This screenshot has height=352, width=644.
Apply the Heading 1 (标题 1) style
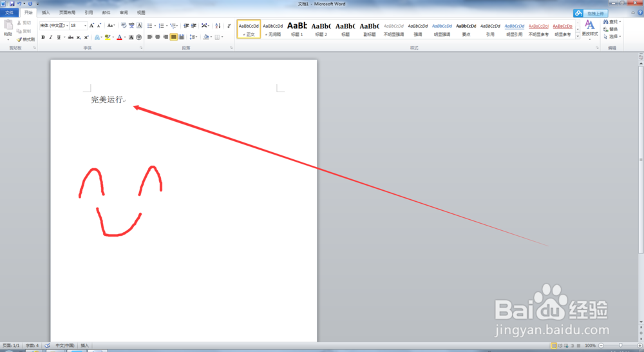[x=297, y=29]
